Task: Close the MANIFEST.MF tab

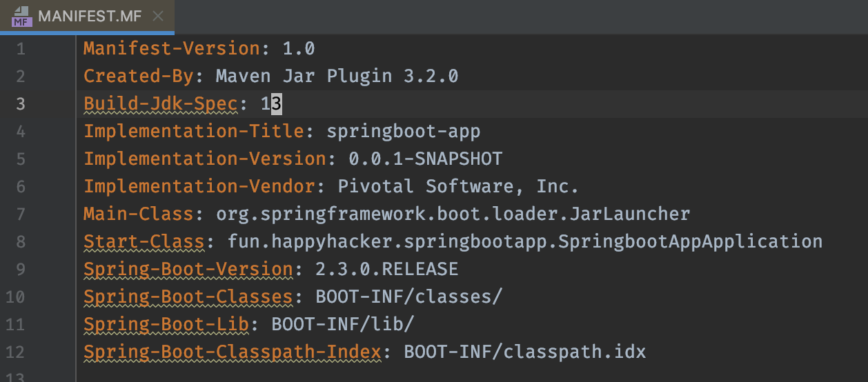Action: 158,17
